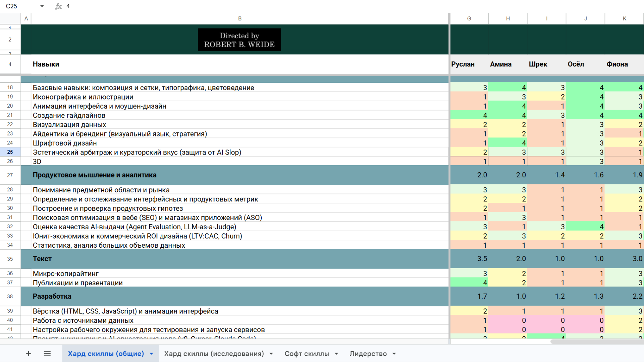Click the fx formula icon
Screen dimensions: 644x362
(58, 6)
